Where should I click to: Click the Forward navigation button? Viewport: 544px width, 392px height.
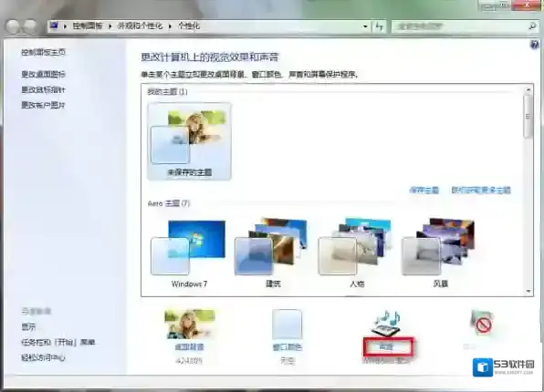pyautogui.click(x=29, y=26)
